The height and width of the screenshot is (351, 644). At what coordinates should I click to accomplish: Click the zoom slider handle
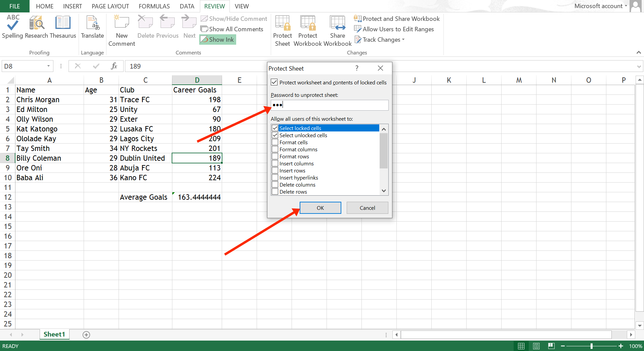tap(591, 346)
